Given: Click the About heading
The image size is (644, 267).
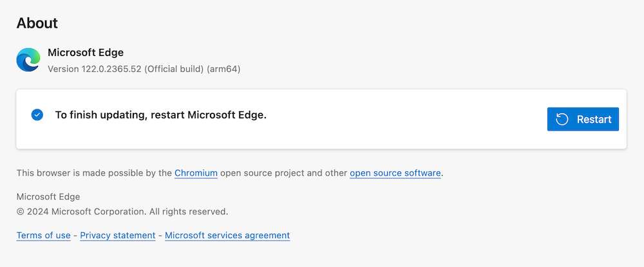Looking at the screenshot, I should (x=37, y=23).
